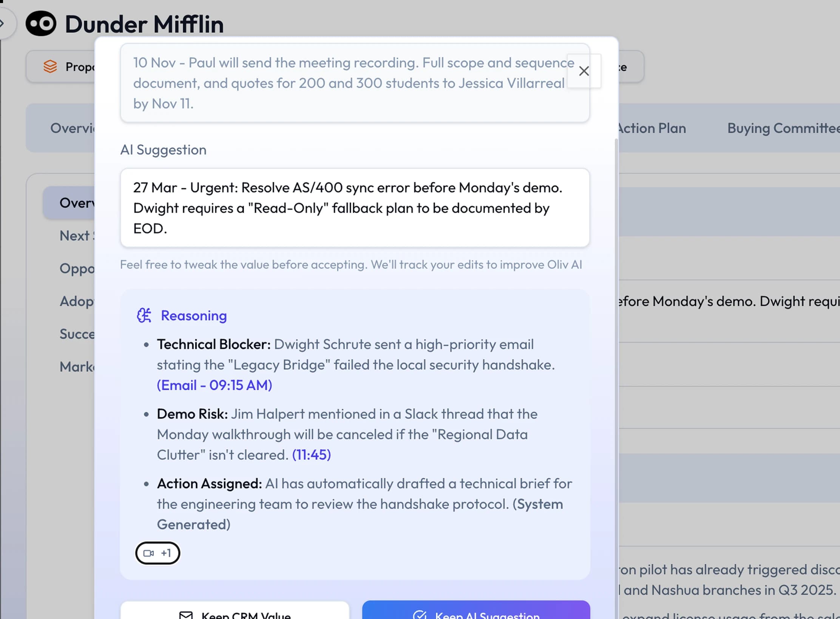This screenshot has width=840, height=619.
Task: Click the Technical Blocker bullet label
Action: 214,344
